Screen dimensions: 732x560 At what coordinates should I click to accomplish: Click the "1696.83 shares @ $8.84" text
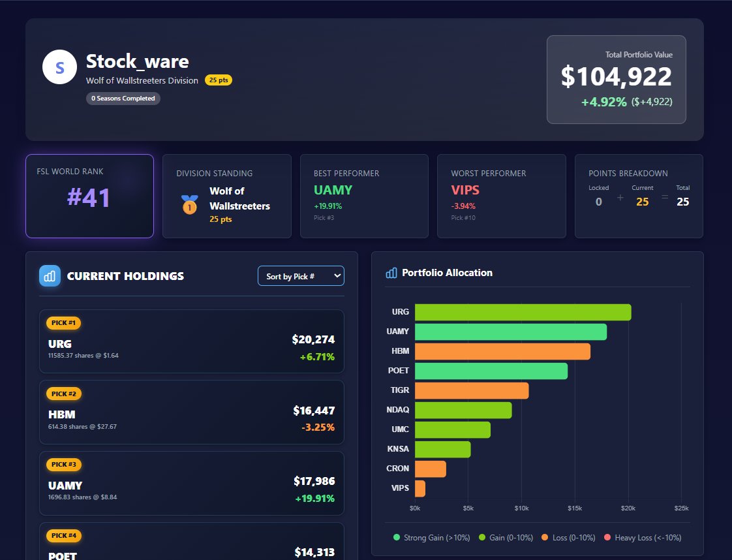tap(82, 497)
